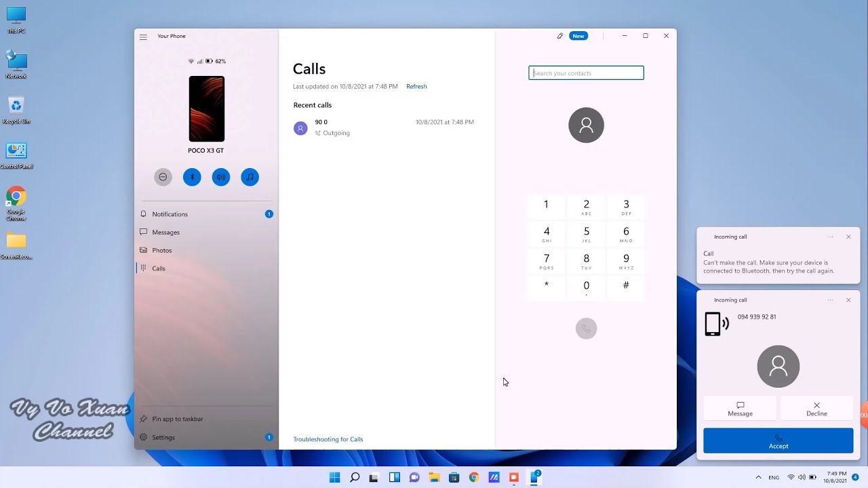The image size is (868, 488).
Task: Dial digit 2 ABC on the keypad
Action: [x=587, y=206]
